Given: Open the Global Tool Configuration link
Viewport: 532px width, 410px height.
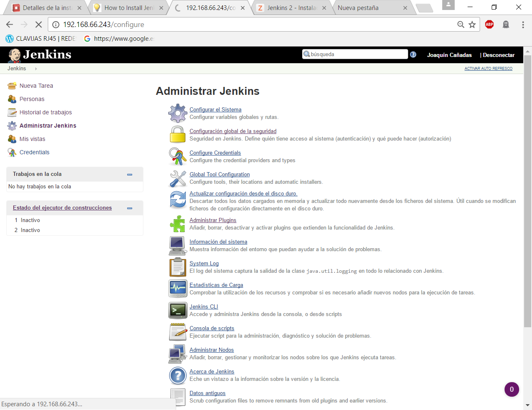Looking at the screenshot, I should tap(219, 174).
